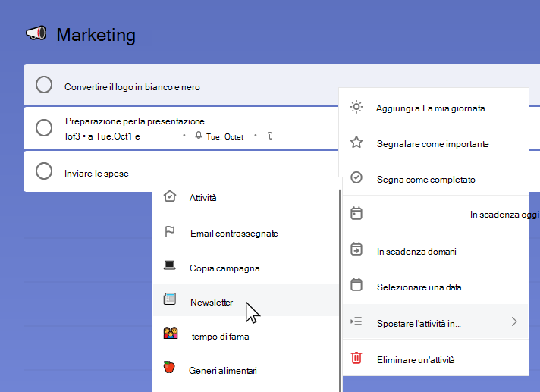
Task: Click the reminder bell icon on presentation task
Action: [x=199, y=135]
